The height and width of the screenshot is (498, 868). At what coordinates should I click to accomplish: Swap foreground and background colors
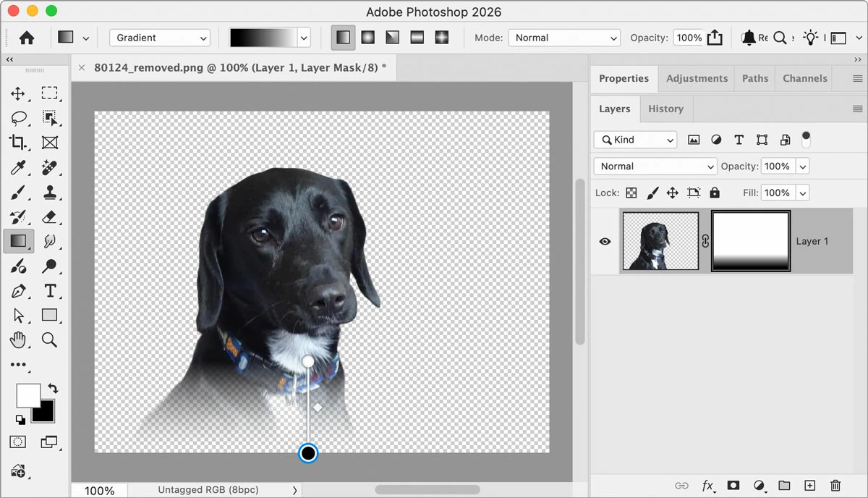pyautogui.click(x=51, y=389)
